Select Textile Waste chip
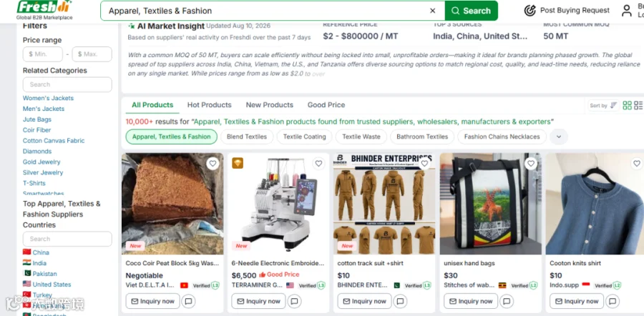Screen dimensions: 644x316 click(361, 137)
